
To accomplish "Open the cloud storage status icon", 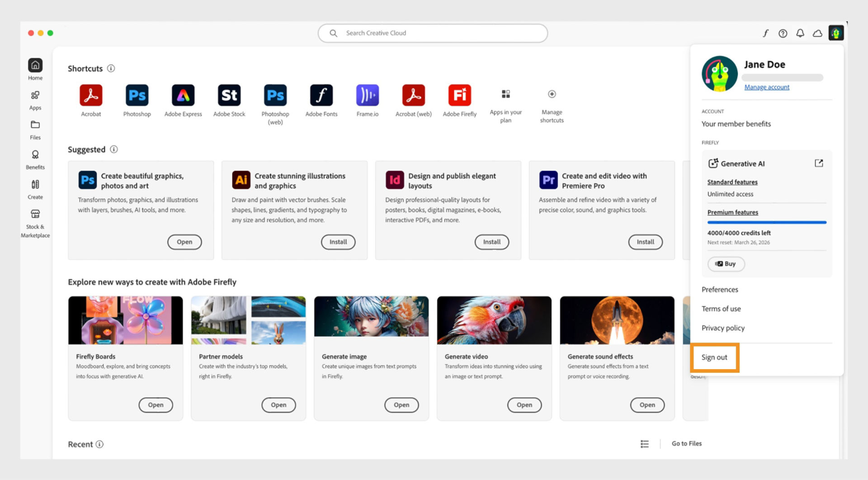I will (817, 33).
